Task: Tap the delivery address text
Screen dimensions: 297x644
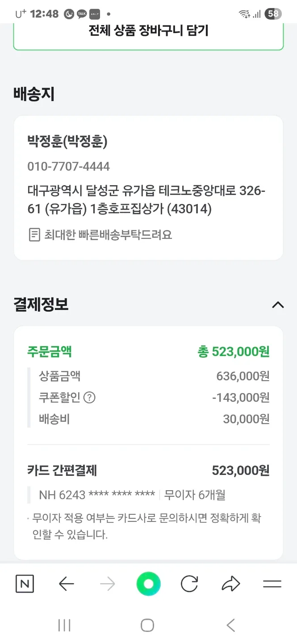Action: pyautogui.click(x=146, y=200)
